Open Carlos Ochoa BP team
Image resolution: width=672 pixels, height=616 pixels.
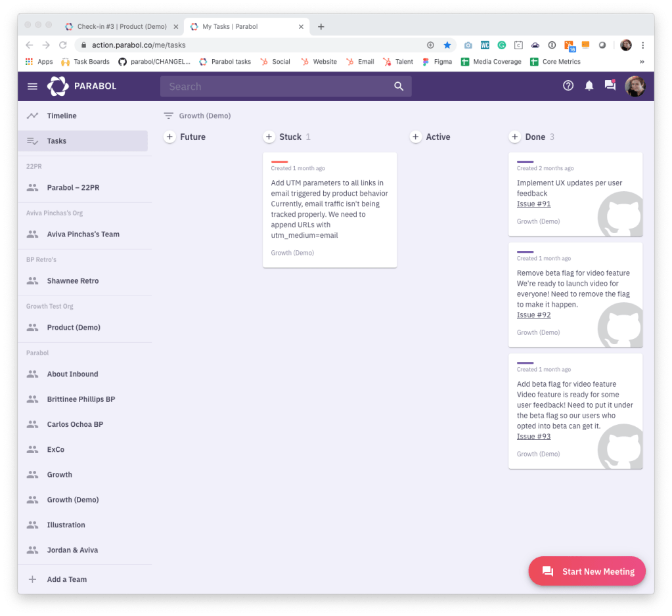[x=83, y=424]
